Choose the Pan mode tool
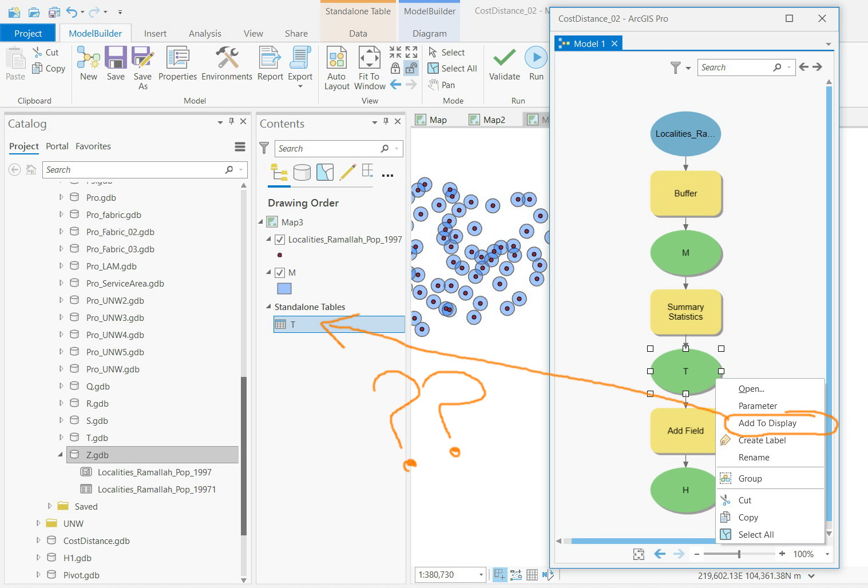Screen dimensions: 868x588 (x=442, y=85)
